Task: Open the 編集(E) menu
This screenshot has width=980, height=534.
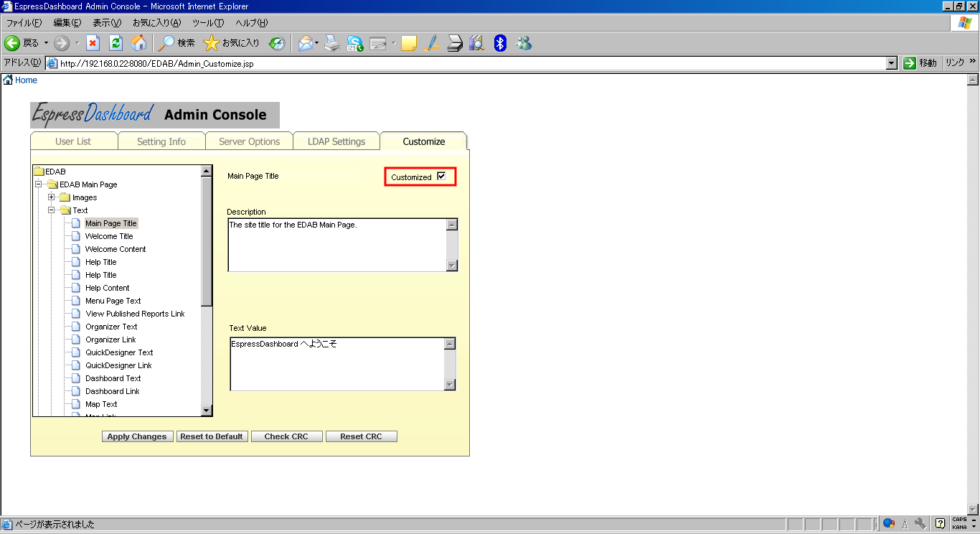Action: tap(67, 23)
